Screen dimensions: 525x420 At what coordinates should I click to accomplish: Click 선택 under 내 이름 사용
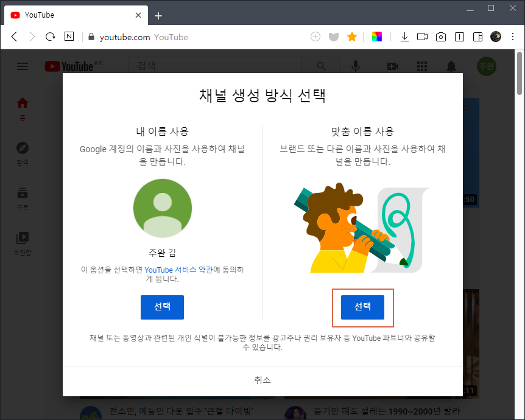(x=162, y=307)
